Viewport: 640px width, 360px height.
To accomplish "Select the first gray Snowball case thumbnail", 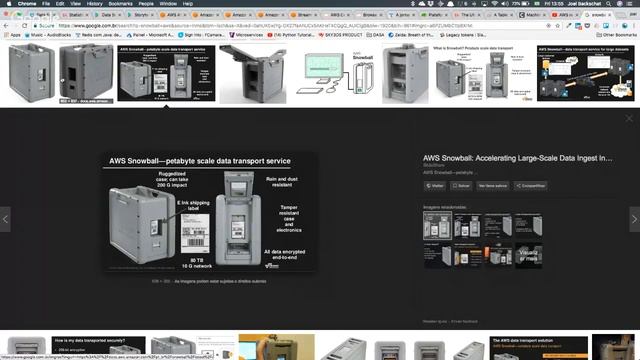I will pyautogui.click(x=31, y=73).
